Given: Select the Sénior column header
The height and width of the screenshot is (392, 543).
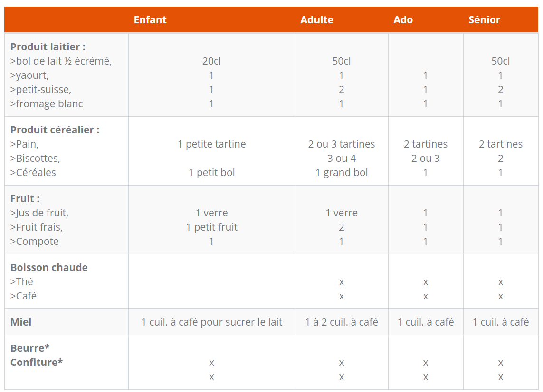Looking at the screenshot, I should [484, 20].
